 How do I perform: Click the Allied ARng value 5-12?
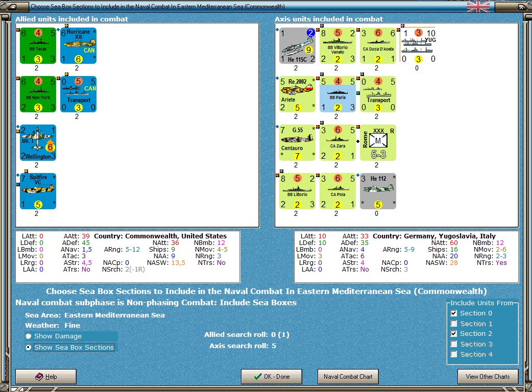[133, 249]
